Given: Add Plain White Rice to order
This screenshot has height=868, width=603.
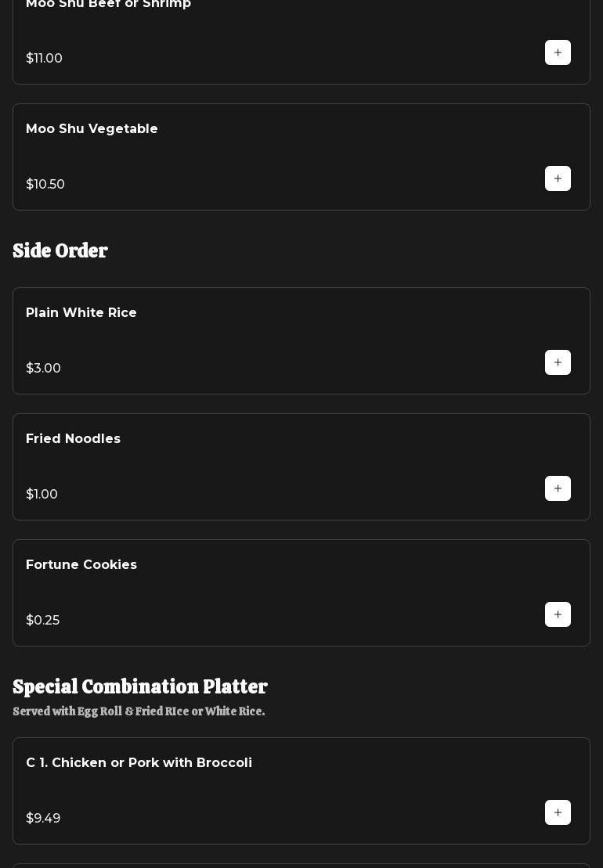Looking at the screenshot, I should [x=558, y=362].
